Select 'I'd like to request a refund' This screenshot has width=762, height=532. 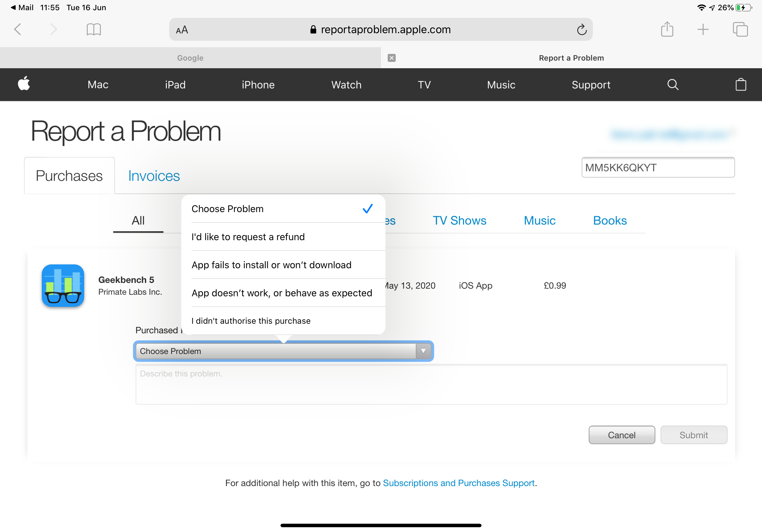[x=248, y=237]
